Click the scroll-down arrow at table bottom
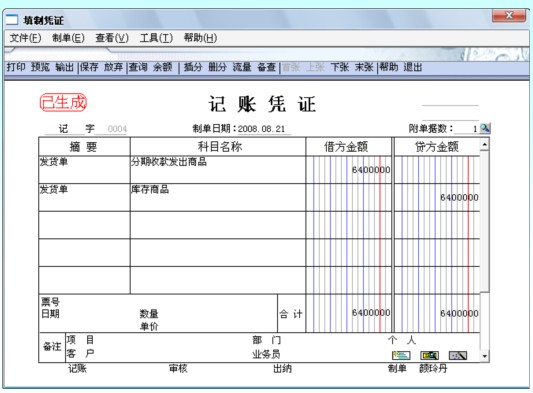 [484, 356]
